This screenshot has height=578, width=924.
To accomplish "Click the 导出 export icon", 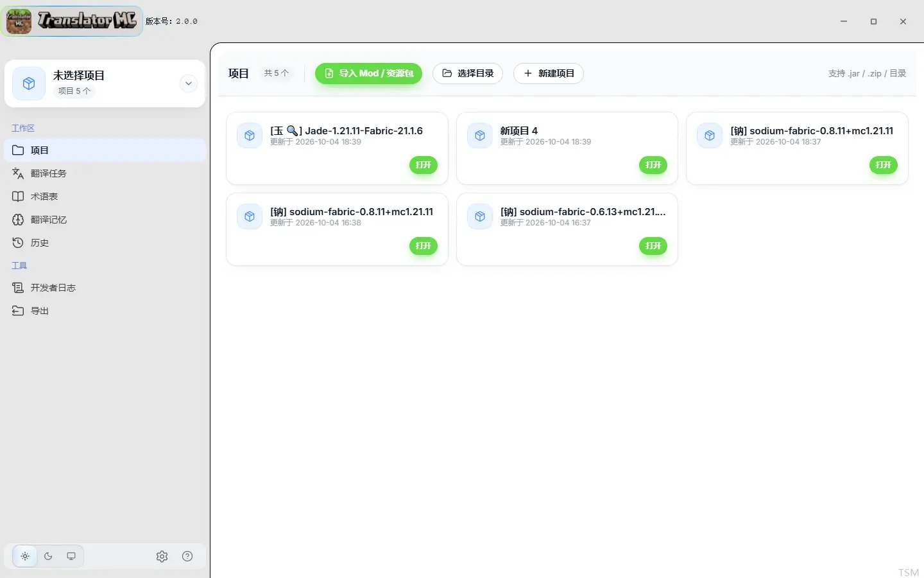I will point(18,311).
